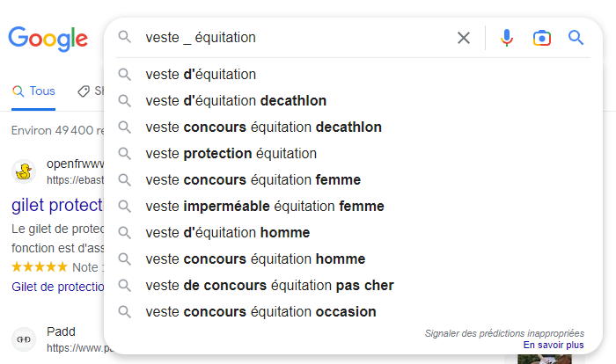Click the Shopping tag icon tab
Viewport: 616px width, 364px height.
click(84, 91)
